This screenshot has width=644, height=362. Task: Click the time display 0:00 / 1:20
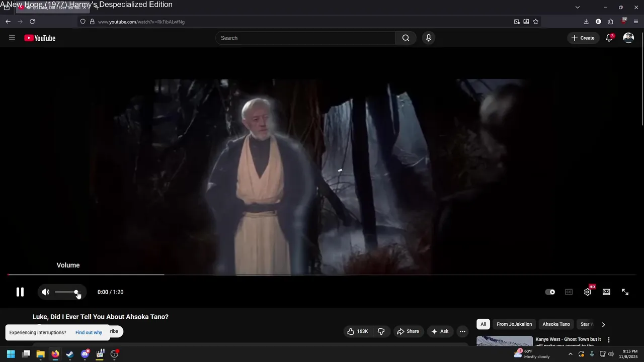(111, 292)
